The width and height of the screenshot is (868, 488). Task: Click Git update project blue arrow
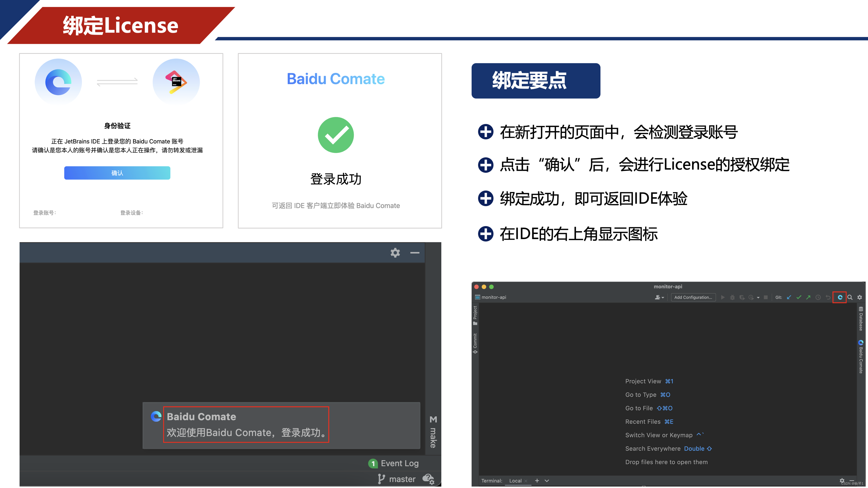point(789,297)
